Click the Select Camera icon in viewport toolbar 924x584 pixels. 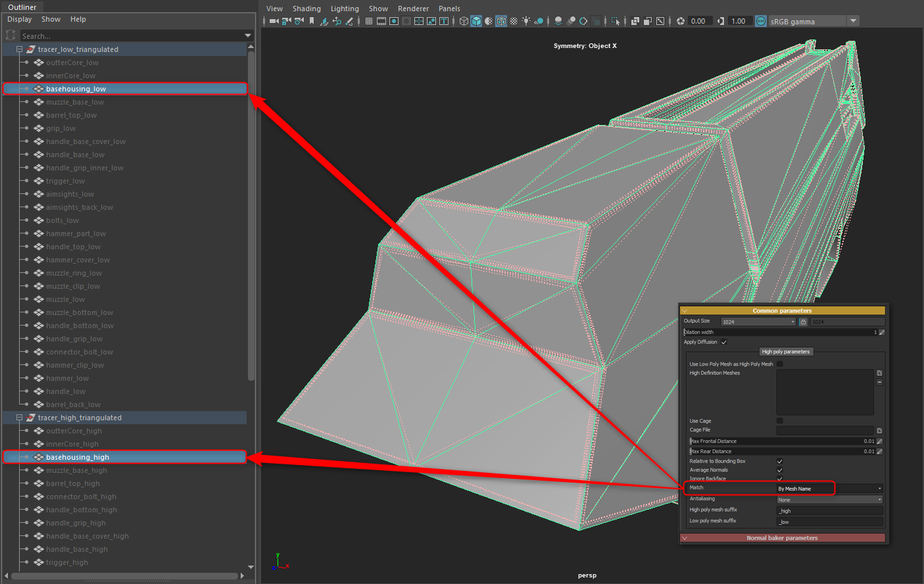tap(274, 21)
